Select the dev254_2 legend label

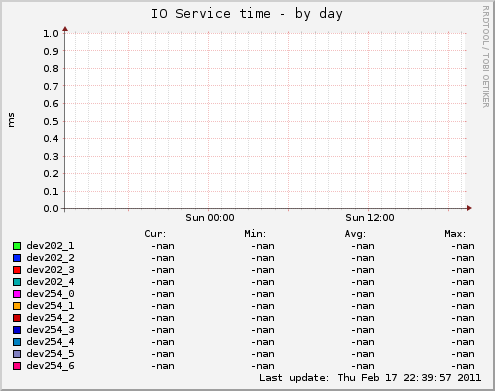point(50,318)
